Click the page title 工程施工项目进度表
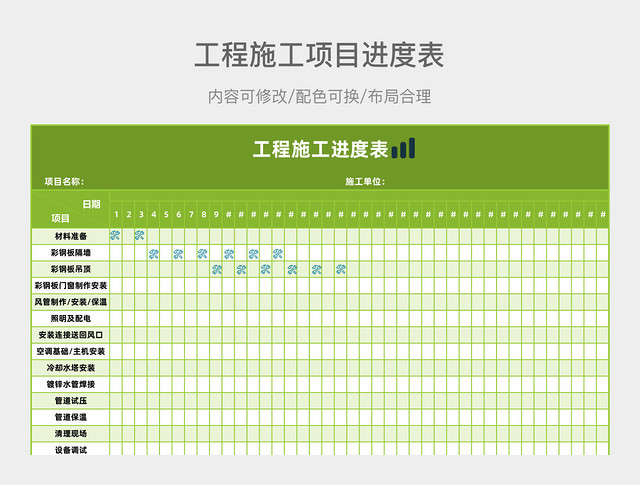 pyautogui.click(x=319, y=55)
